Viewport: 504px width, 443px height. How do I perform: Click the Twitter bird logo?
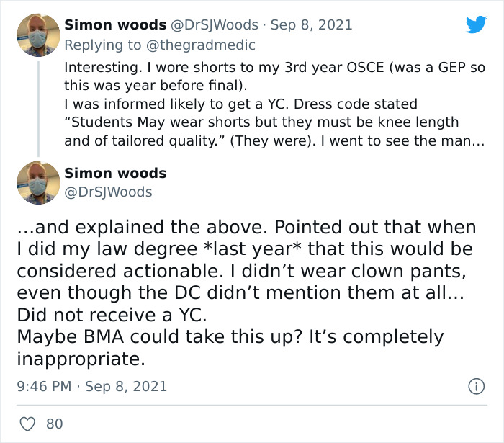476,25
